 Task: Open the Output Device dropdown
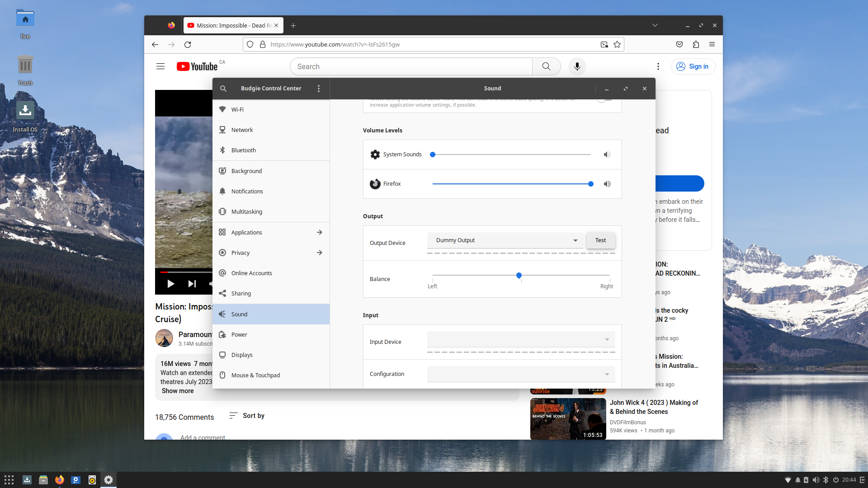click(x=505, y=240)
